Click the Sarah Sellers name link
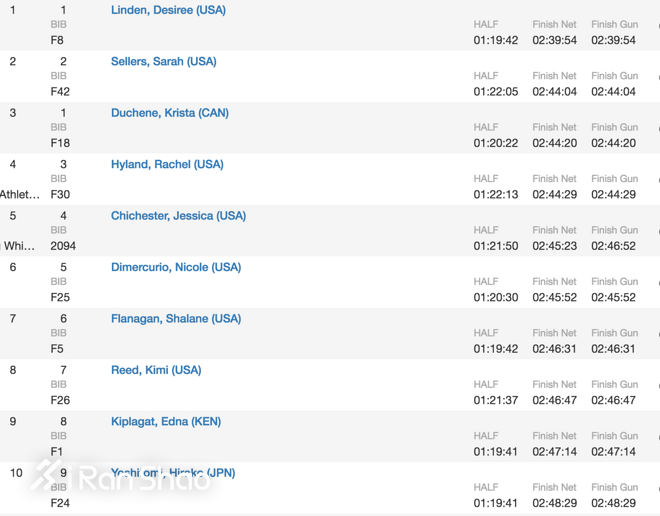 coord(163,61)
